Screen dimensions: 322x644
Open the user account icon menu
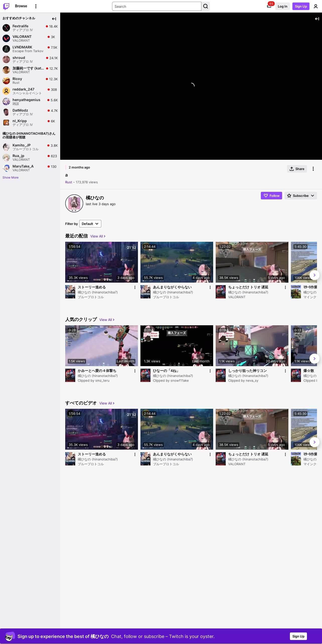point(316,6)
